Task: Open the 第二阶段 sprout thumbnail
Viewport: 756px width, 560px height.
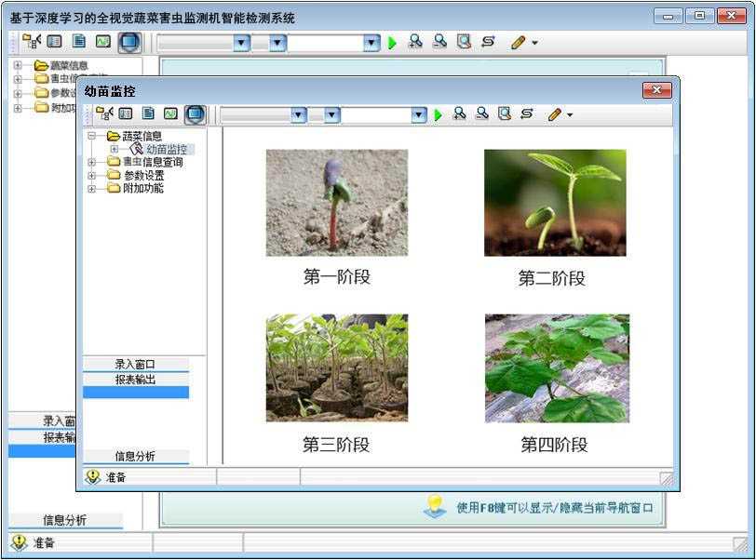Action: click(x=555, y=203)
